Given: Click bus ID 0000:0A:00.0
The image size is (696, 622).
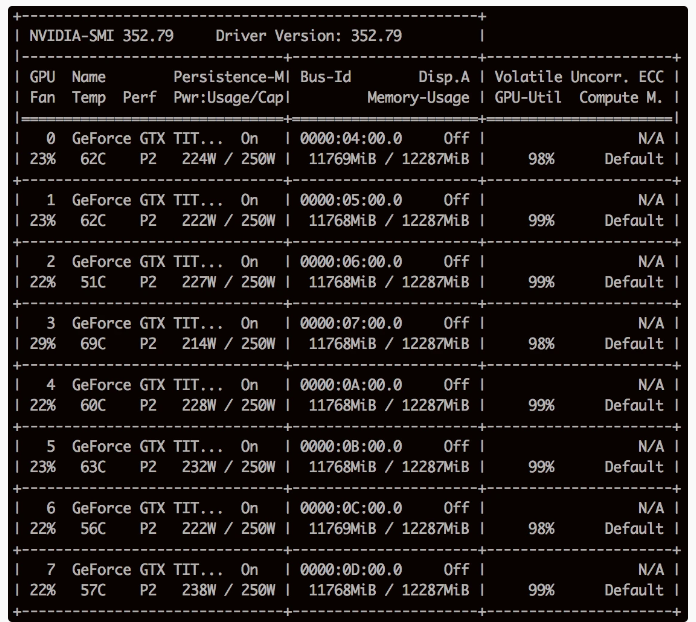Looking at the screenshot, I should pos(351,385).
